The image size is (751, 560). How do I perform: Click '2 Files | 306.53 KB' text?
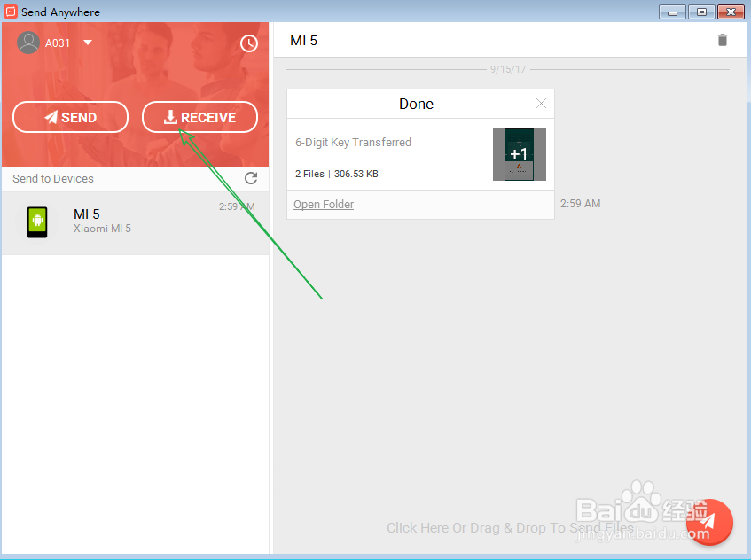click(337, 174)
